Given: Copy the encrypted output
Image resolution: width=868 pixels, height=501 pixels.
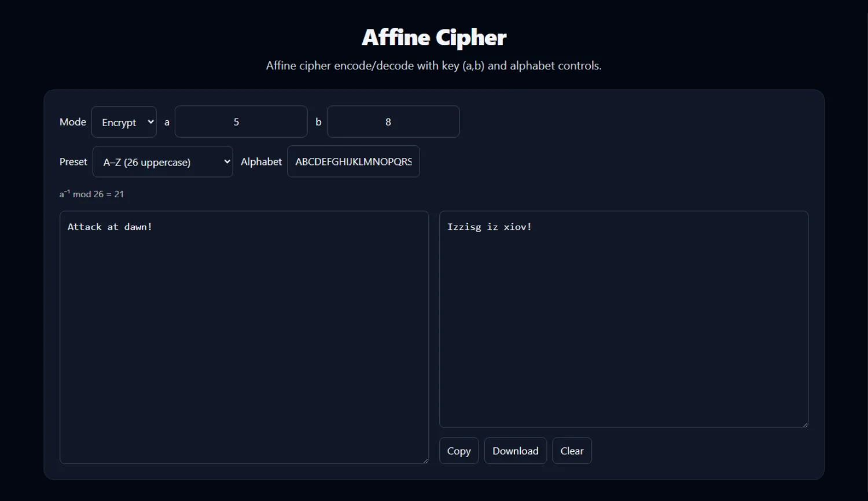Looking at the screenshot, I should (x=458, y=450).
